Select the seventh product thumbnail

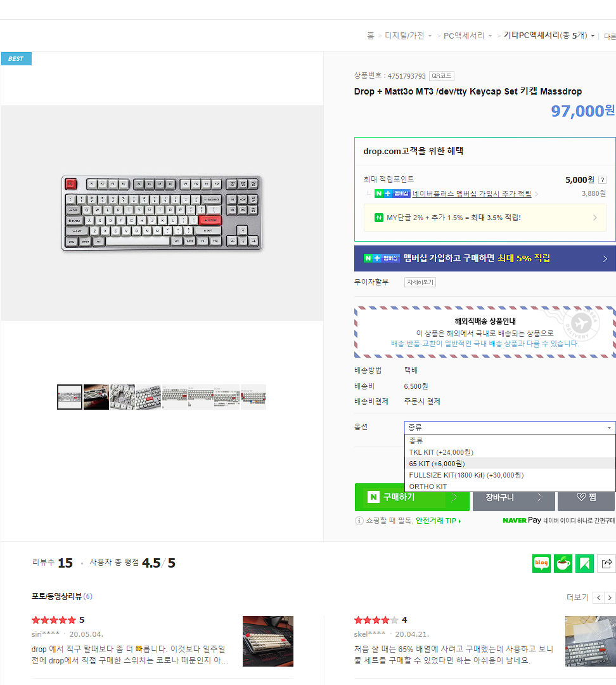pyautogui.click(x=227, y=396)
